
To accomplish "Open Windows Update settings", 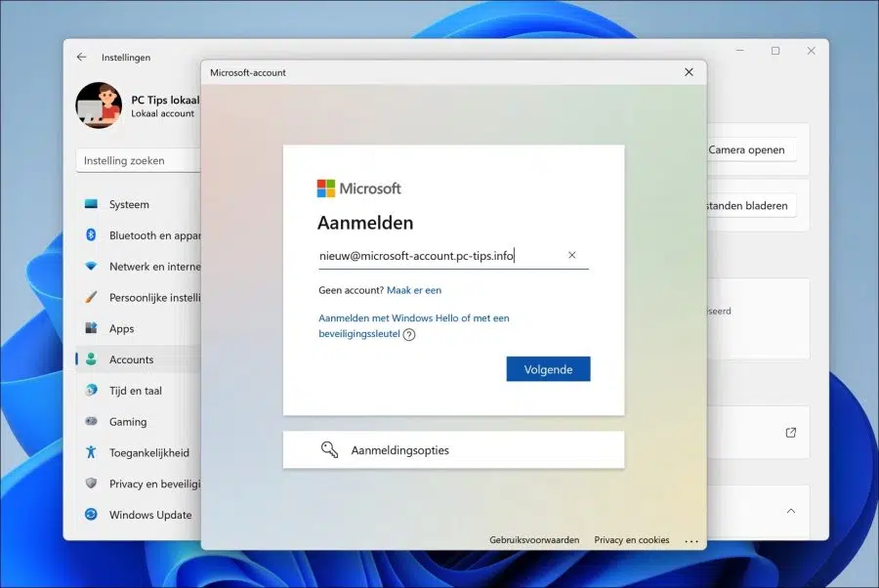I will click(x=138, y=515).
